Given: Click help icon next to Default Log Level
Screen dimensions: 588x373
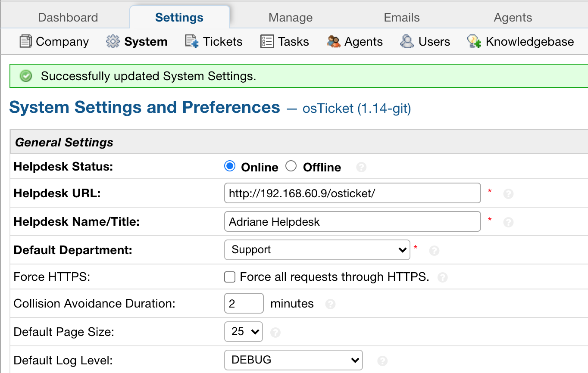Looking at the screenshot, I should 382,361.
